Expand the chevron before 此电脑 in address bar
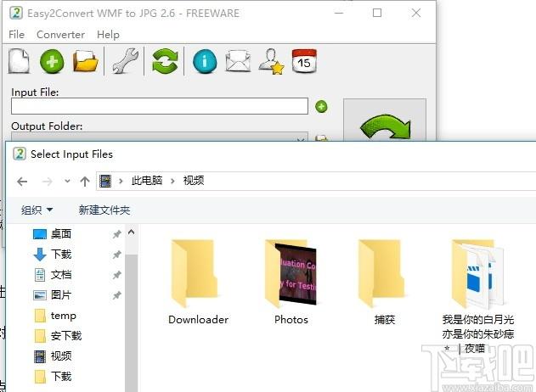 (x=121, y=181)
